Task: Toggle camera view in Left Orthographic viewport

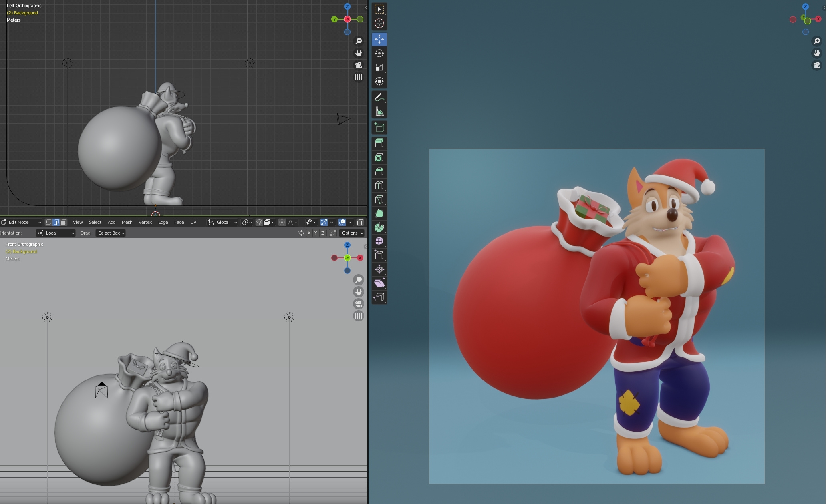Action: [359, 65]
